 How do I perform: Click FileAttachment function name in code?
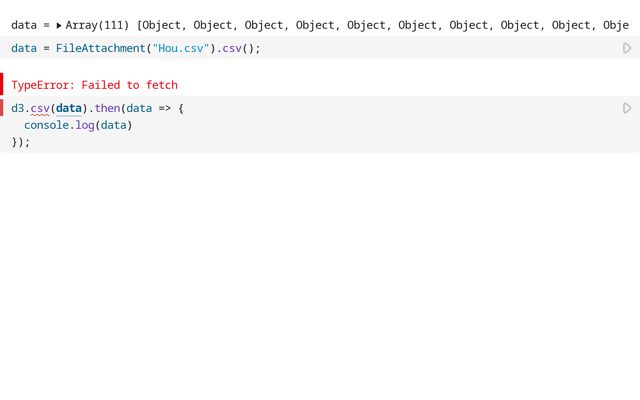coord(100,48)
